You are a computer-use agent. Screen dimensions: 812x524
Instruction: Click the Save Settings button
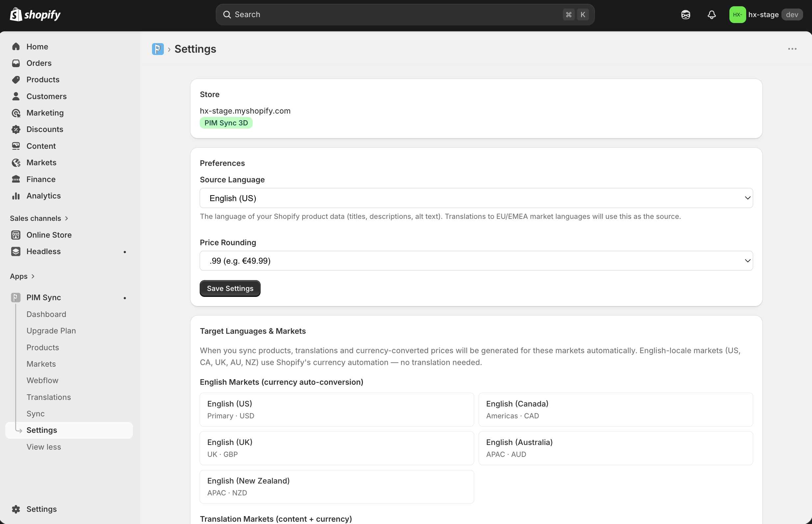point(230,289)
